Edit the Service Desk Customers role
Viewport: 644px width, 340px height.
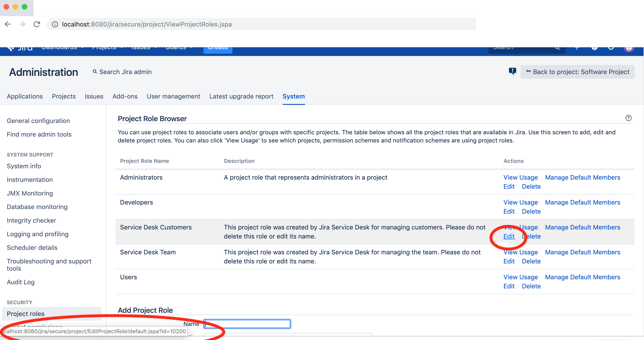(x=509, y=236)
